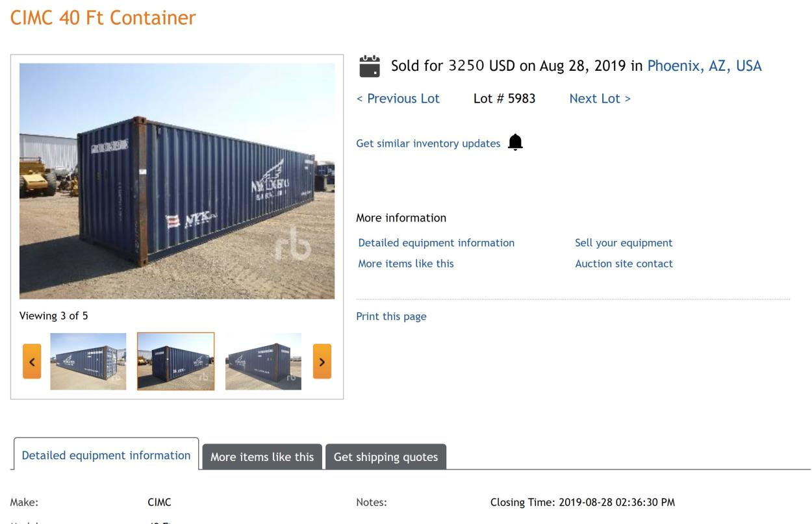
Task: Open Detailed equipment information link
Action: [x=436, y=243]
